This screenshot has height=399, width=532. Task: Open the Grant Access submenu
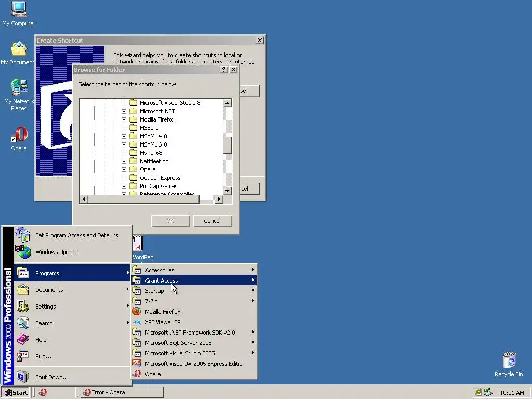point(194,280)
